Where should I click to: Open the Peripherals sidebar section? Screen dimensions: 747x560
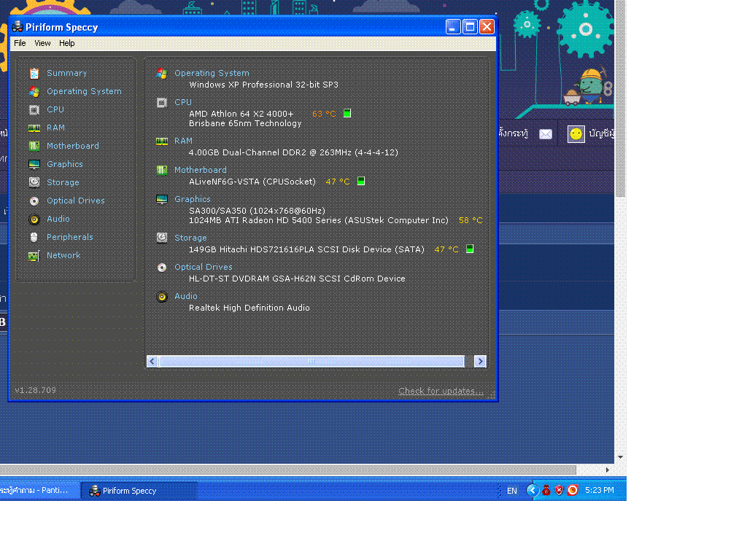(69, 237)
